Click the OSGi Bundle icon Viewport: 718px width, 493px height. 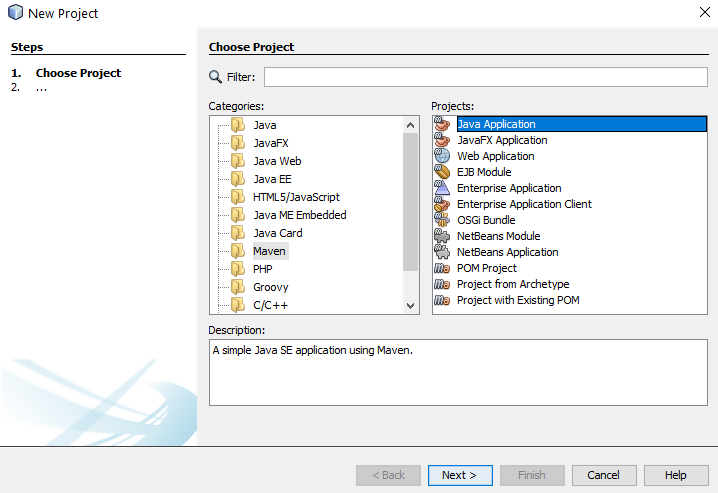tap(442, 220)
